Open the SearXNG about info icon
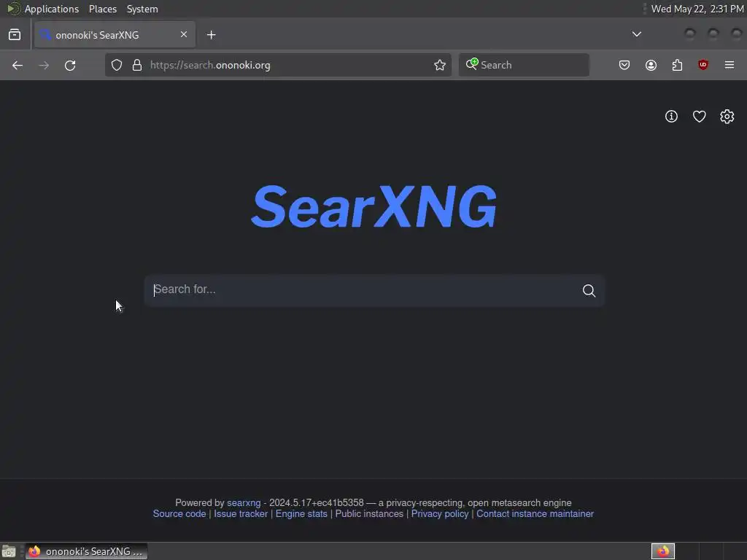This screenshot has height=560, width=747. coord(671,116)
